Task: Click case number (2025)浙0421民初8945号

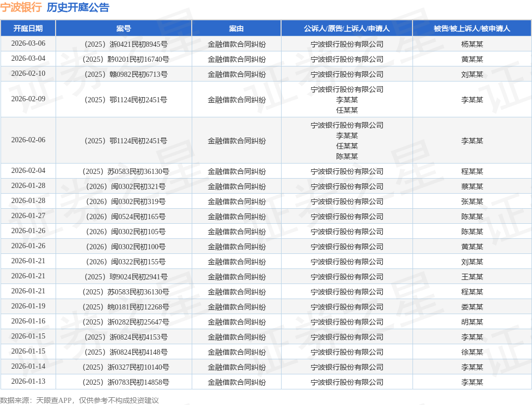Action: pos(126,44)
